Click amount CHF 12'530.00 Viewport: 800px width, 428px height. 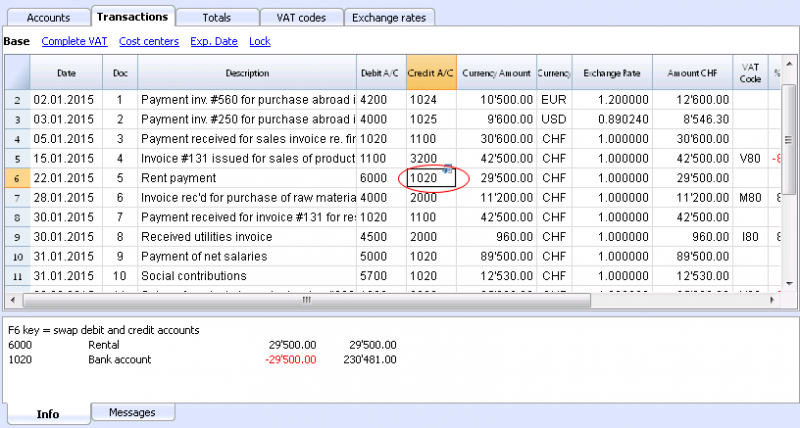[692, 276]
